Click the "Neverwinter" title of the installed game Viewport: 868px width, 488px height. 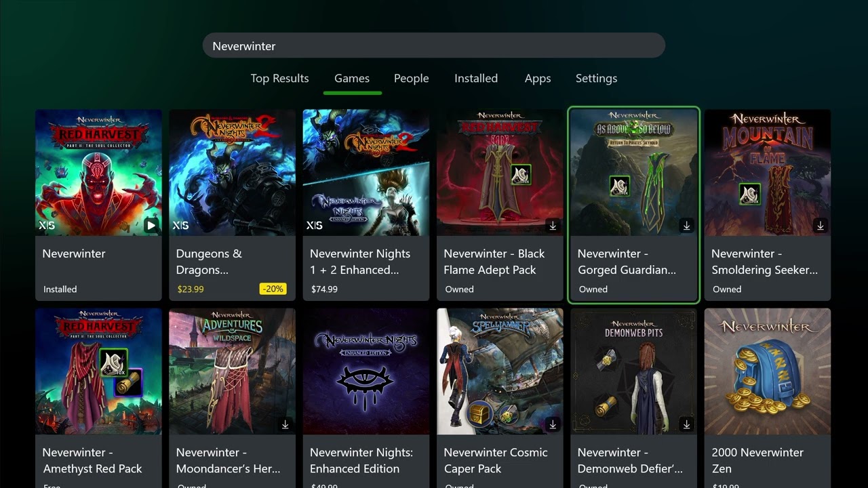tap(74, 253)
